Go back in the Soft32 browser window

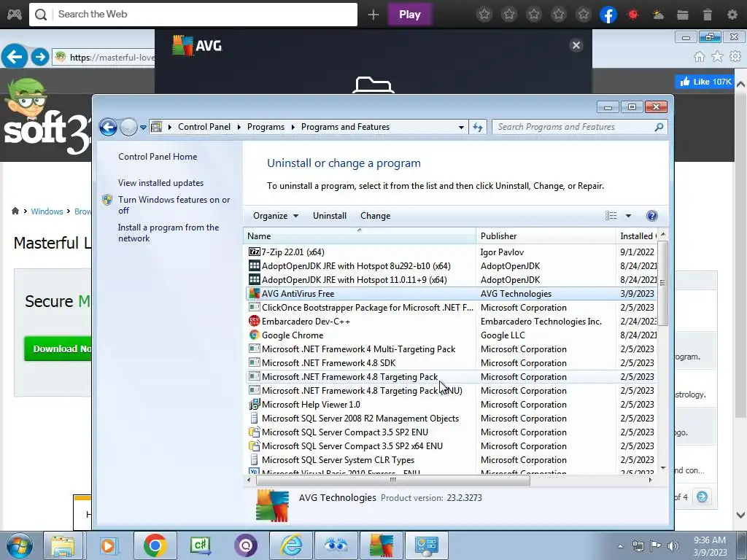tap(15, 57)
